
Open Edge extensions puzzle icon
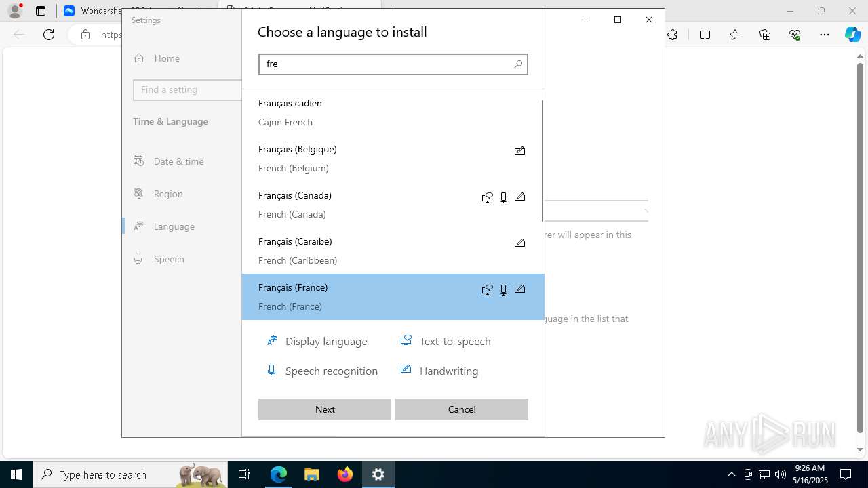tap(672, 35)
